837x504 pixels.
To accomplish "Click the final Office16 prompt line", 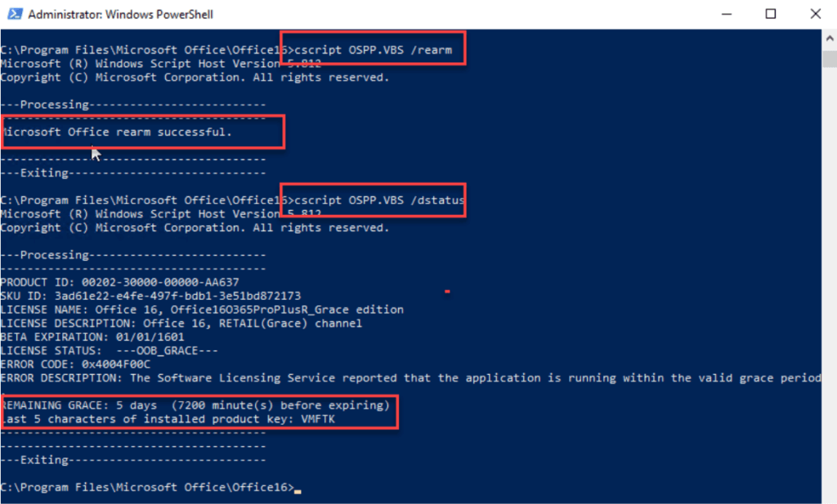I will (x=147, y=487).
